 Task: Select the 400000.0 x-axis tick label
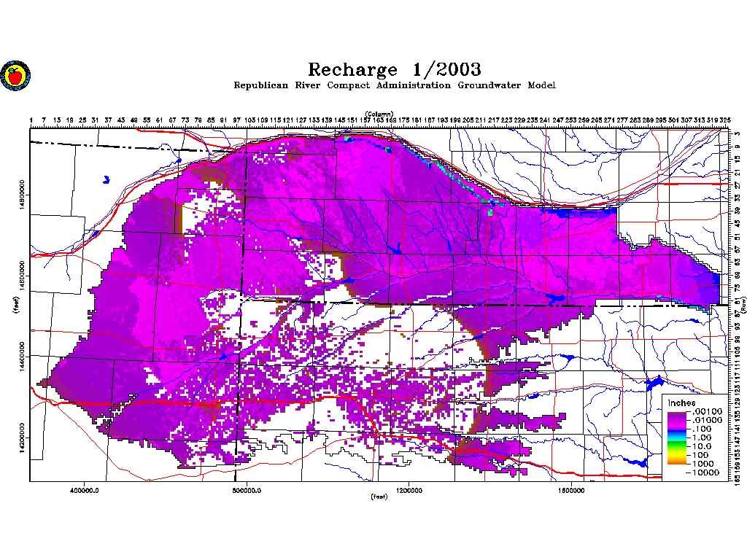click(85, 491)
